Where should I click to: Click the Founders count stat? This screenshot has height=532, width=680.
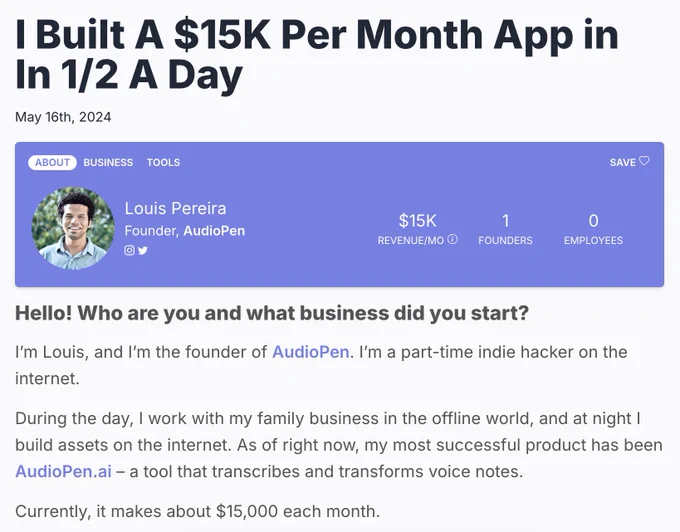[505, 220]
